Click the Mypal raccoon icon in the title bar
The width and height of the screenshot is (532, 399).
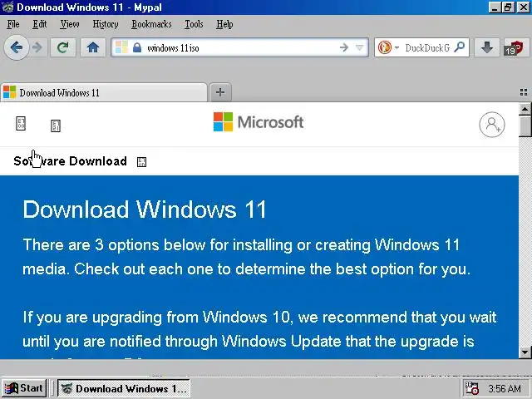point(7,7)
